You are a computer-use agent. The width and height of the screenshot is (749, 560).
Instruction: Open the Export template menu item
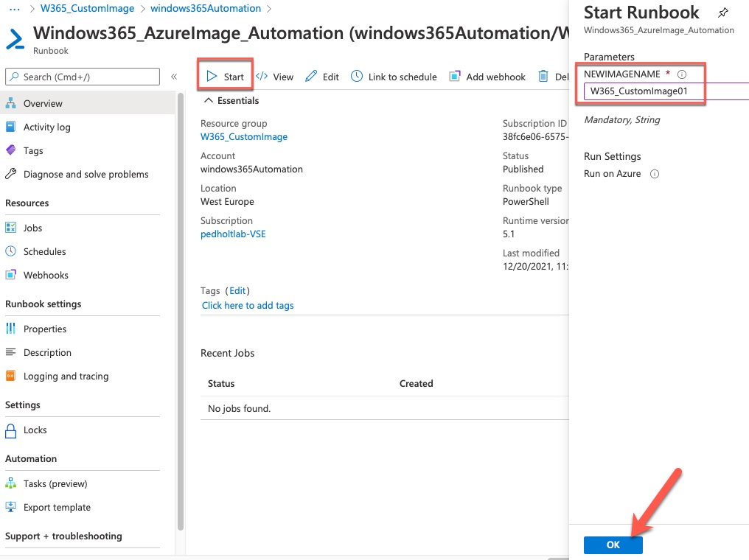coord(88,507)
